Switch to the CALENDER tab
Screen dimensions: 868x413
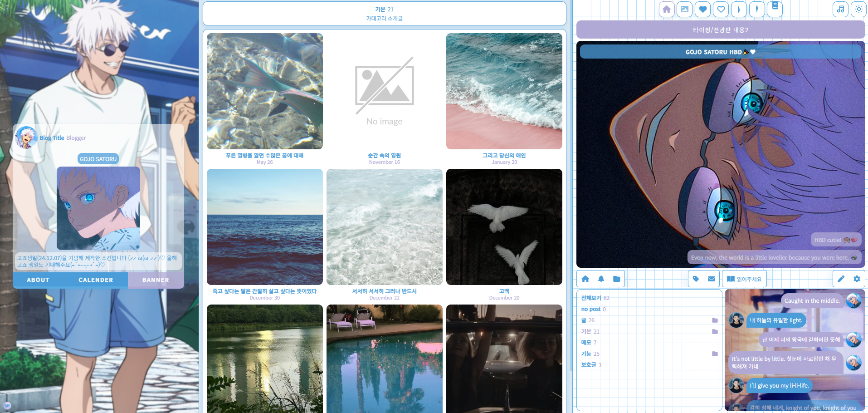coord(96,280)
